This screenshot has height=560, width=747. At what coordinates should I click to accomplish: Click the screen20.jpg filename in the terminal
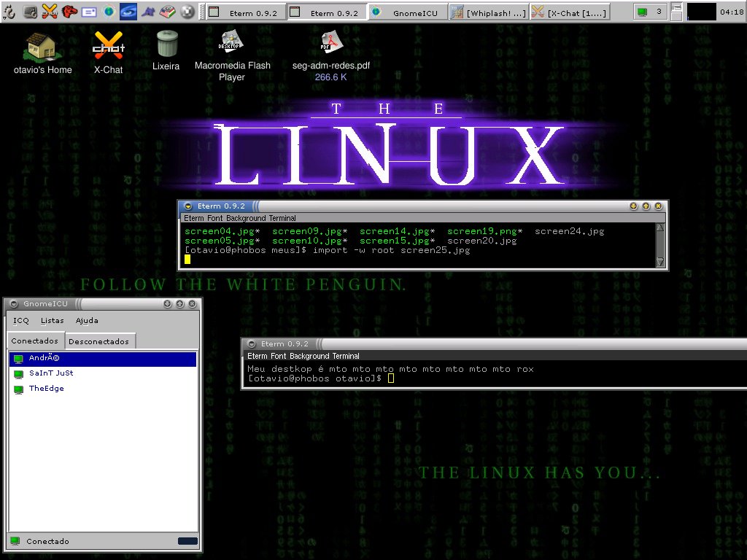(x=481, y=241)
